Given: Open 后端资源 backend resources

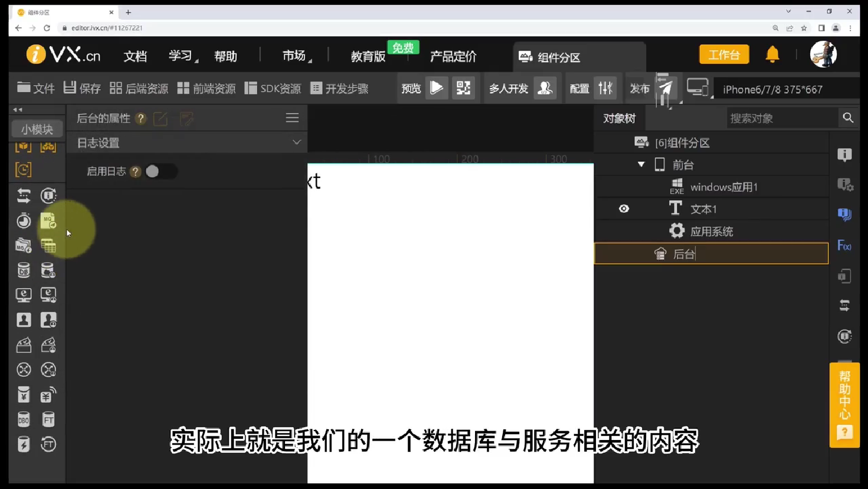Looking at the screenshot, I should (x=139, y=89).
